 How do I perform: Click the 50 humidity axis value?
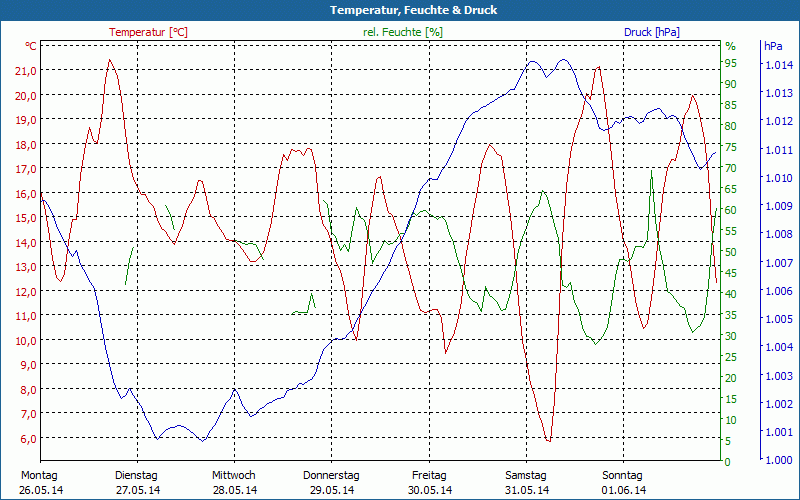[x=731, y=252]
